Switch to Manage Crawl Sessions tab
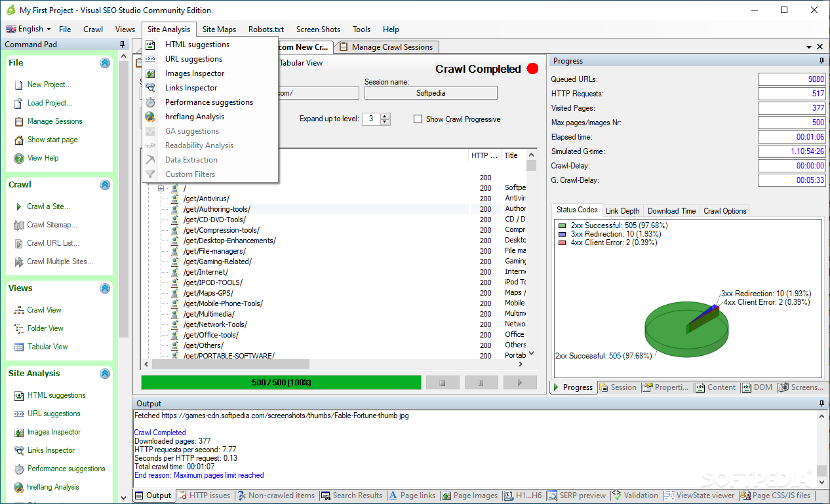 pyautogui.click(x=386, y=47)
